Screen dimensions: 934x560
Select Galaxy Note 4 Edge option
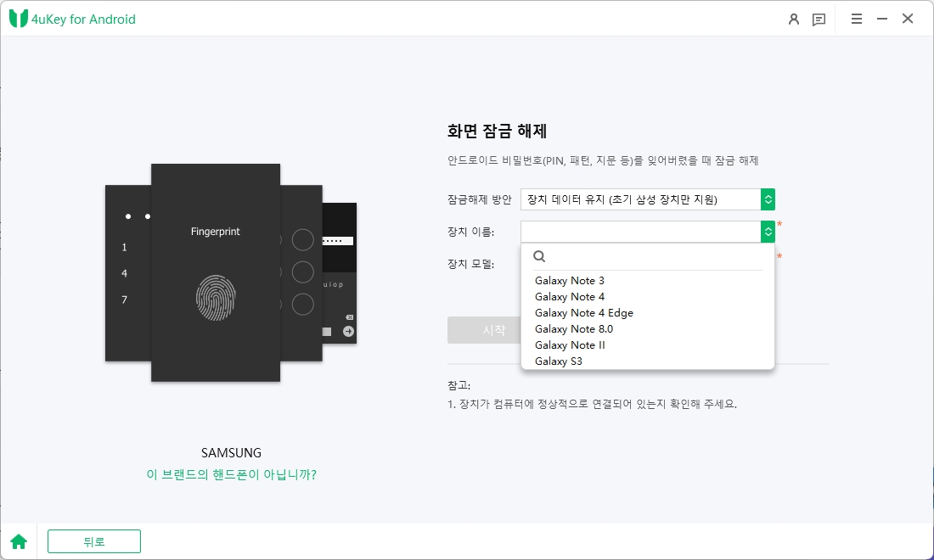click(584, 312)
